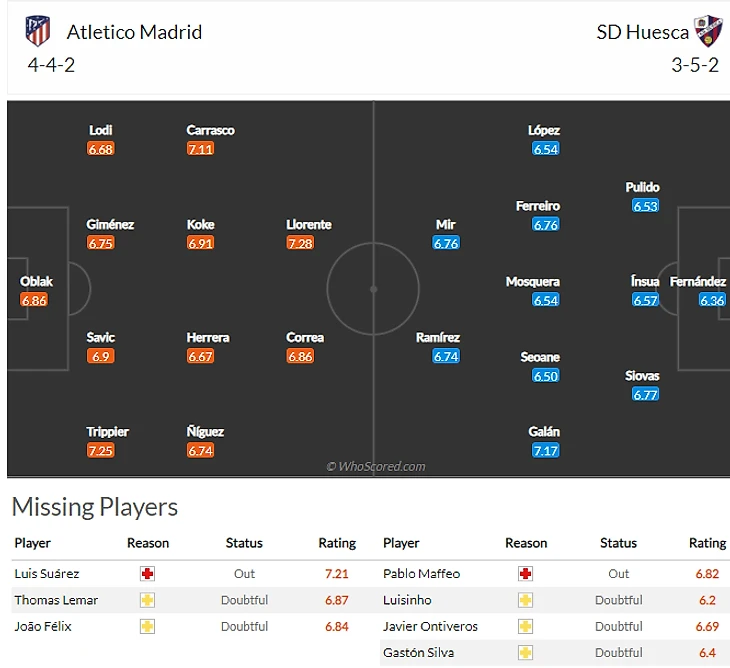
Task: Click Gastón Silva's yellow doubtful icon
Action: [526, 652]
